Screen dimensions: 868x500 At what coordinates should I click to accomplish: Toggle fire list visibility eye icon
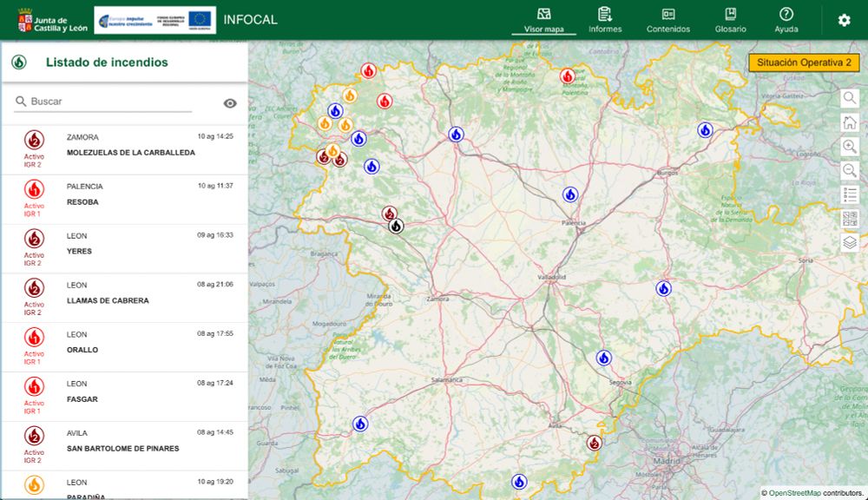(x=230, y=103)
